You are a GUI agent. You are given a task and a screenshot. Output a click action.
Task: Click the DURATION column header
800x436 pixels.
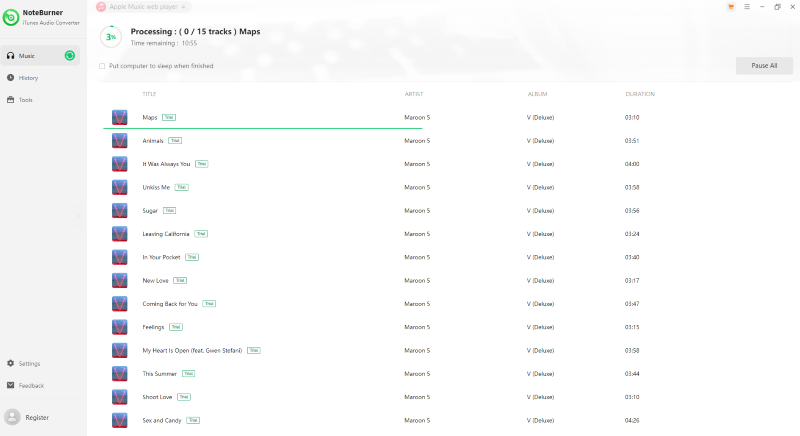(640, 94)
